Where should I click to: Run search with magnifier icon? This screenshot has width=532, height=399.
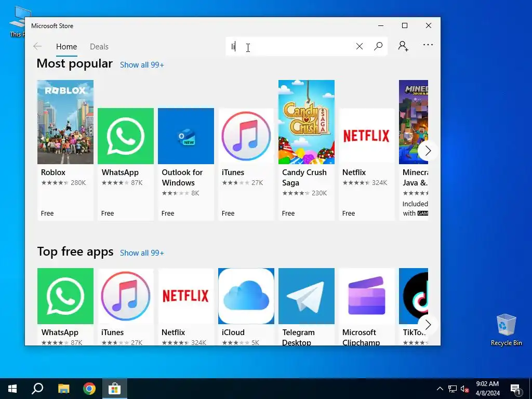tap(378, 46)
